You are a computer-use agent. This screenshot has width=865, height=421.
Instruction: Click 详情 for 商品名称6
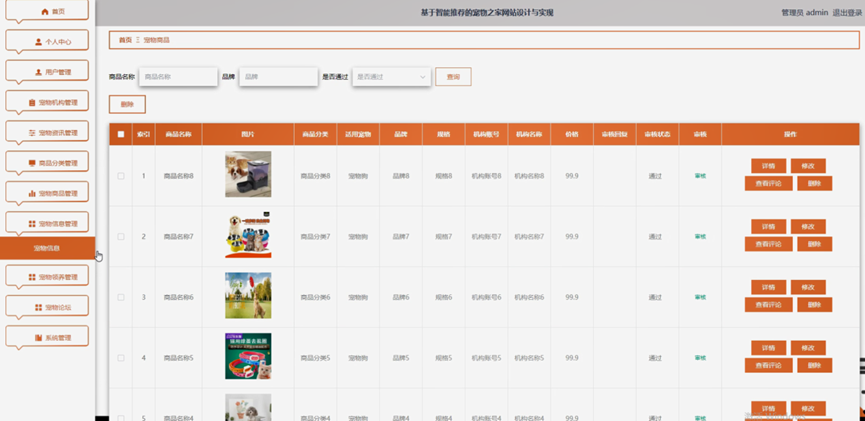pos(768,287)
